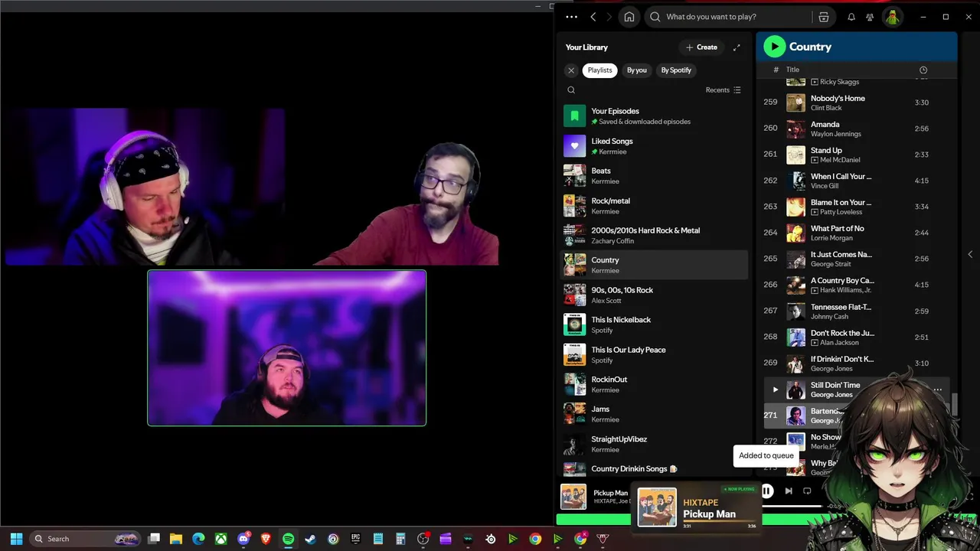Click the Create button in Your Library
980x551 pixels.
(x=701, y=47)
